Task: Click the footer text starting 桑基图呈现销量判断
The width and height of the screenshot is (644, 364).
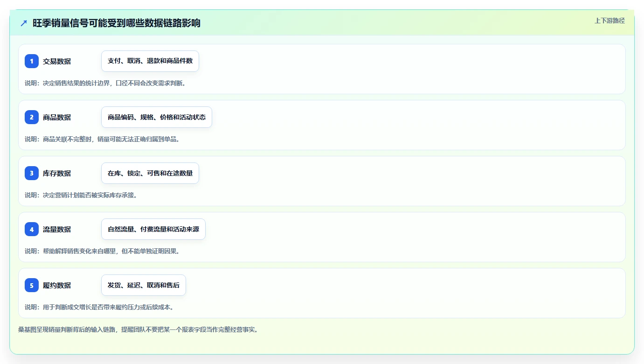Action: pos(138,329)
